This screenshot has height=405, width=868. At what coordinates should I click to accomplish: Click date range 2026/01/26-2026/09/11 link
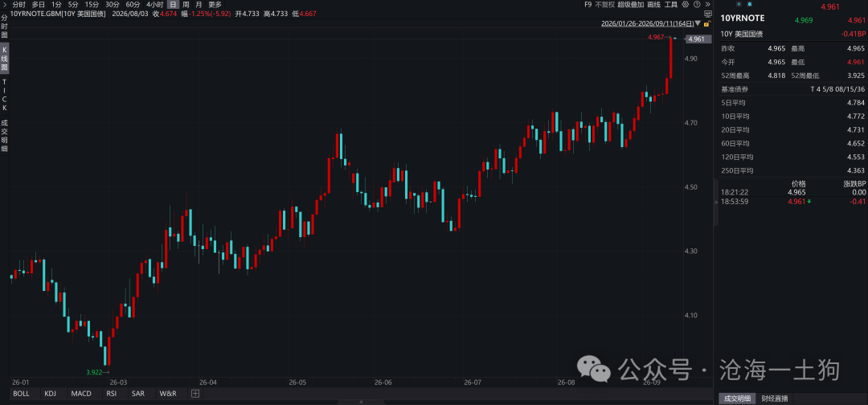(648, 24)
